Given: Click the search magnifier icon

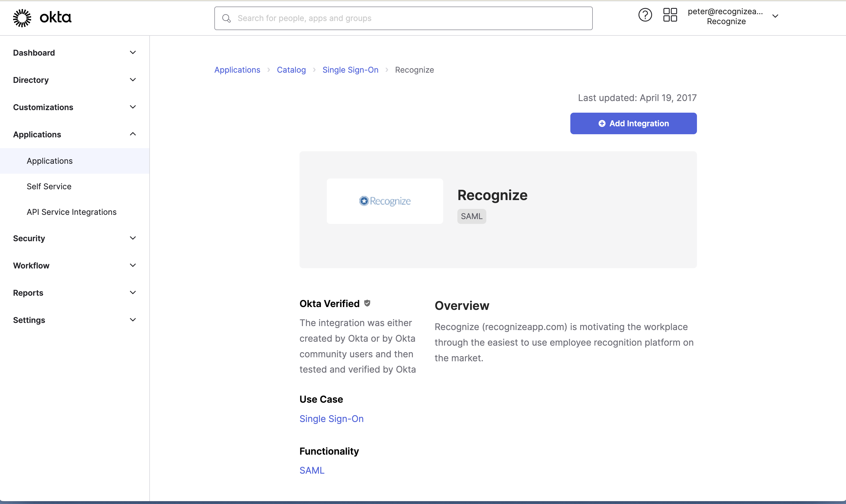Looking at the screenshot, I should pos(227,18).
